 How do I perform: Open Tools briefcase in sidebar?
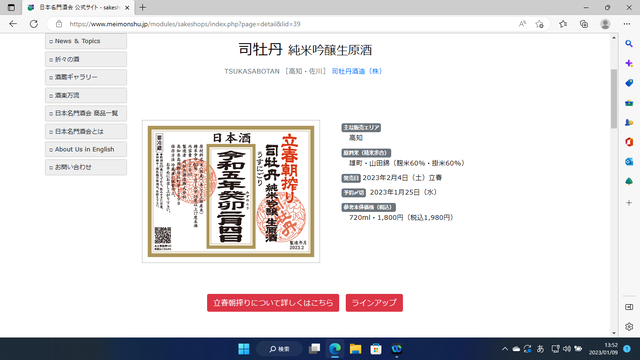[629, 103]
